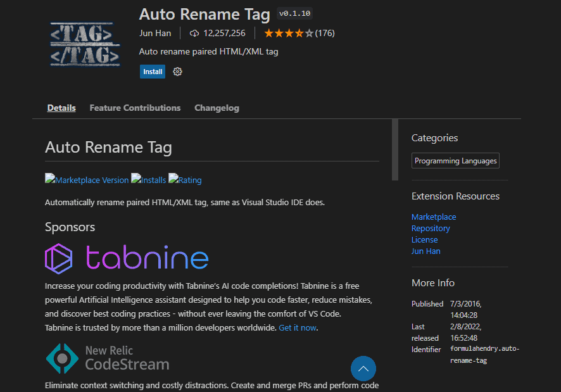The height and width of the screenshot is (392, 561).
Task: Open the Changelog tab
Action: pyautogui.click(x=217, y=108)
